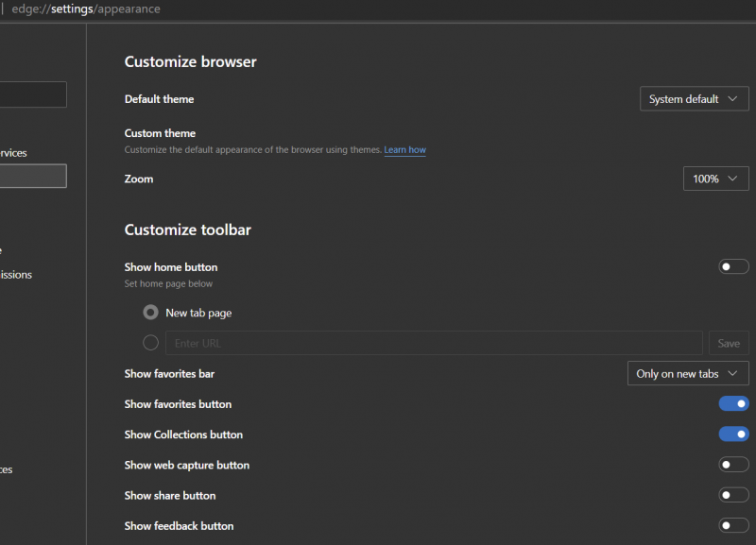Open Show favorites bar dropdown

687,374
